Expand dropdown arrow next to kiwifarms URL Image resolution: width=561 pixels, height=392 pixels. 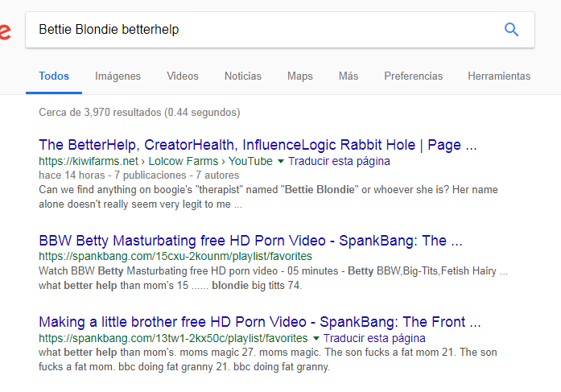[281, 161]
